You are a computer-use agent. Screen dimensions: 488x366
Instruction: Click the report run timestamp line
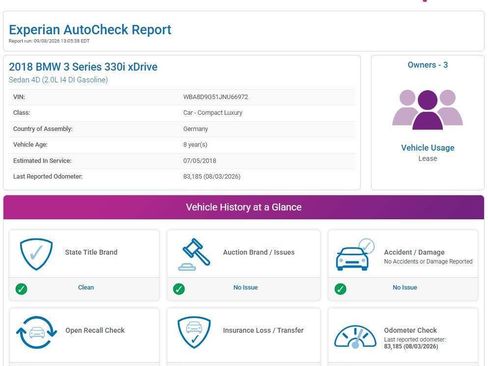(49, 41)
